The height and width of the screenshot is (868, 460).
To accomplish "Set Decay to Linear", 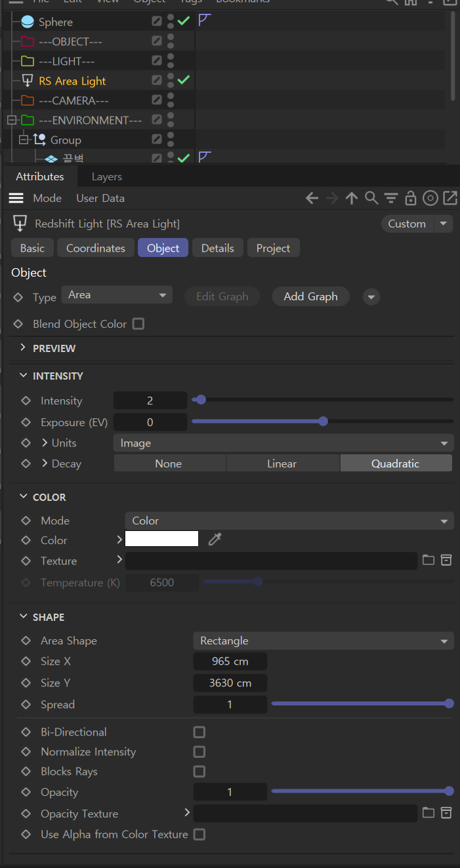I will [282, 464].
